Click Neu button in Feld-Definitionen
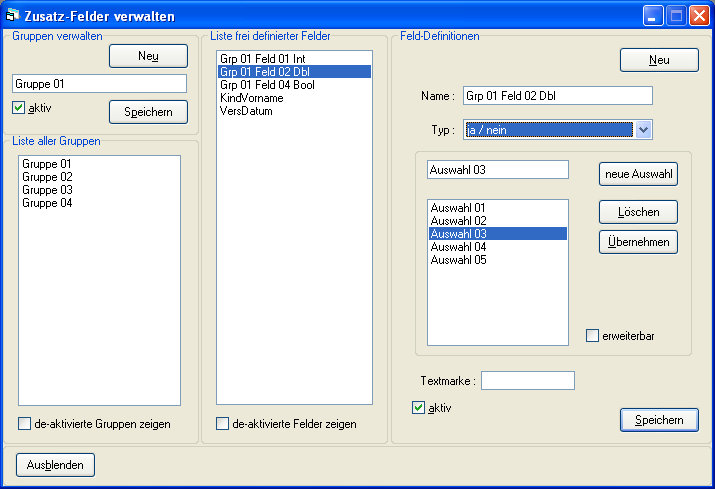This screenshot has height=489, width=715. point(659,60)
